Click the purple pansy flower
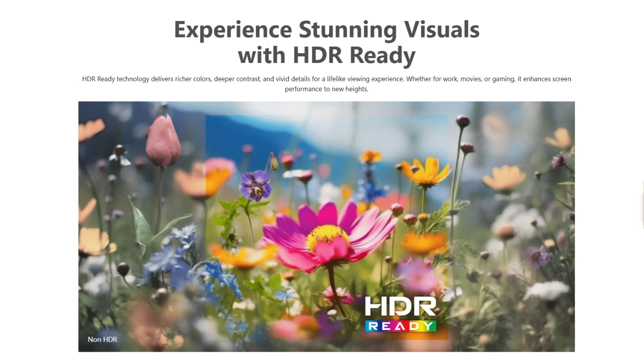 point(255,185)
